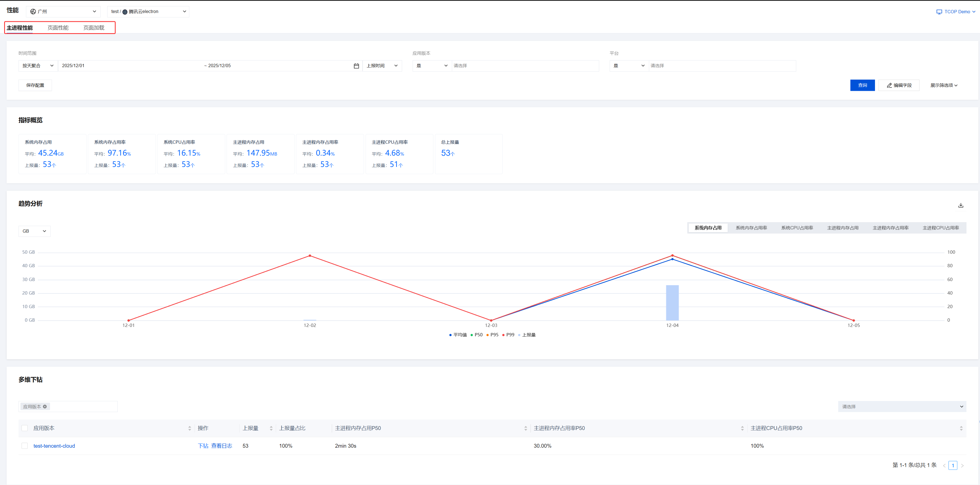Click the 查询 button

[x=862, y=85]
